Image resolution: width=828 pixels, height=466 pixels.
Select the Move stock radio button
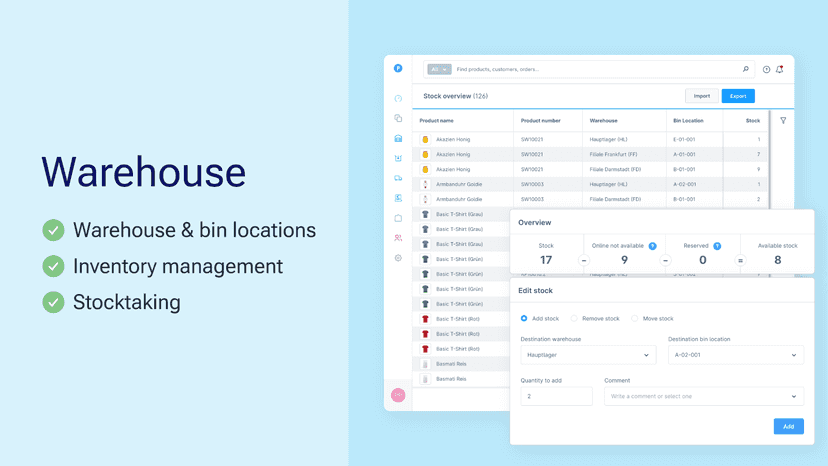[x=635, y=319]
